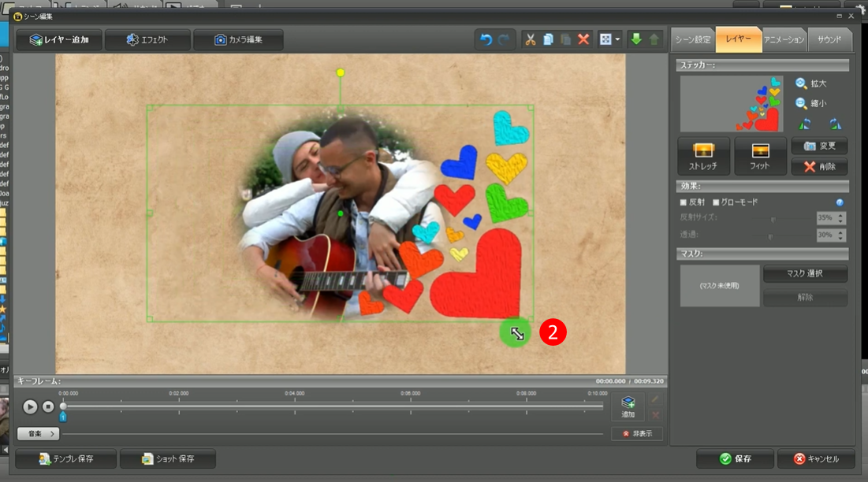This screenshot has height=482, width=868.
Task: Enable the 反射 checkbox
Action: 684,202
